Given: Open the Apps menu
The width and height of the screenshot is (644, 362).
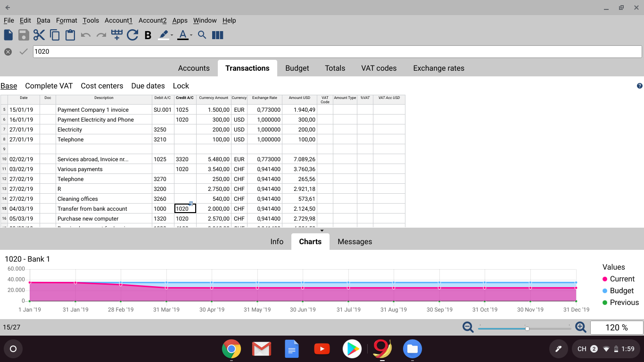Looking at the screenshot, I should (x=180, y=20).
